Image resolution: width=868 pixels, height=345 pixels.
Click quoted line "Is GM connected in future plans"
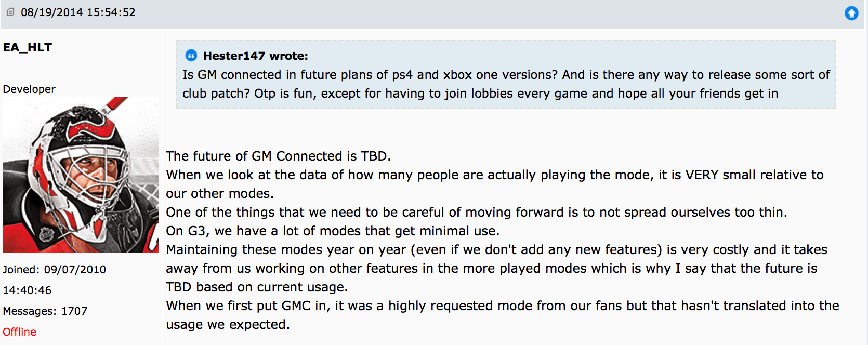pyautogui.click(x=506, y=75)
